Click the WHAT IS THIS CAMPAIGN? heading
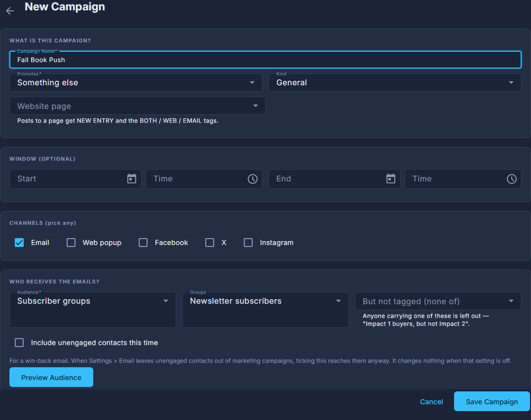Screen dimensions: 531x420 coord(50,40)
